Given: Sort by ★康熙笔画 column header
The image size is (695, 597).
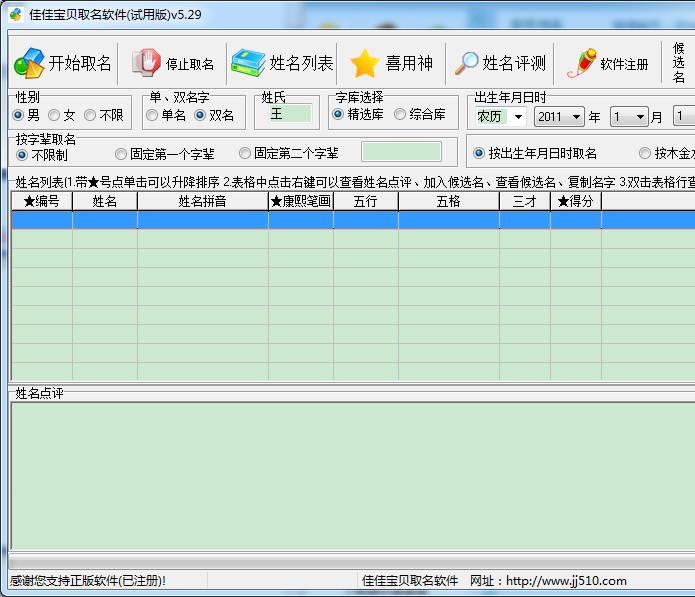Looking at the screenshot, I should (x=300, y=201).
